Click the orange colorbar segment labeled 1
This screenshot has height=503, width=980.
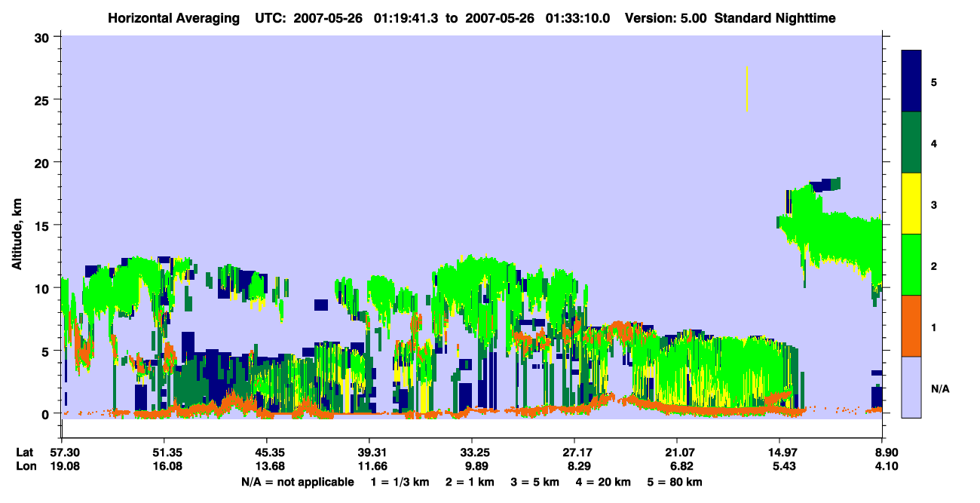pyautogui.click(x=911, y=326)
